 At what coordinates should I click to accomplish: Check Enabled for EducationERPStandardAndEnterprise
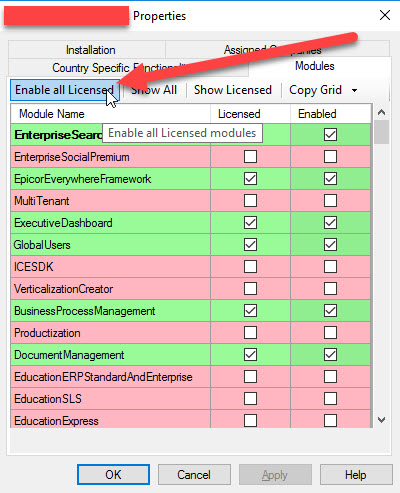(x=330, y=376)
